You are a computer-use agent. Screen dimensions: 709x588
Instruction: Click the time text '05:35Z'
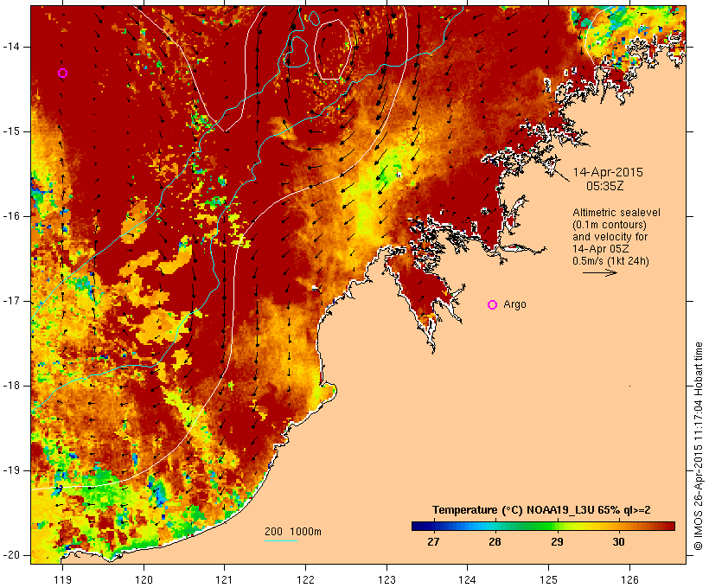pyautogui.click(x=605, y=186)
